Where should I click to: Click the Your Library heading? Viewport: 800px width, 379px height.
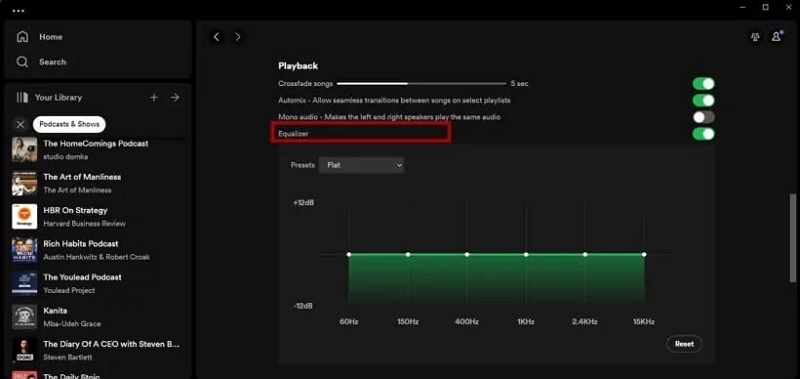click(x=58, y=97)
